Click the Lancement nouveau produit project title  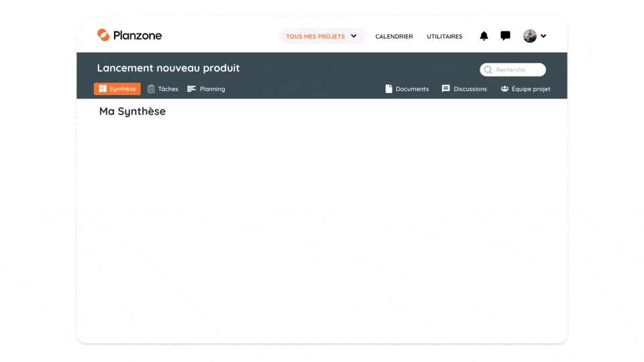click(168, 68)
